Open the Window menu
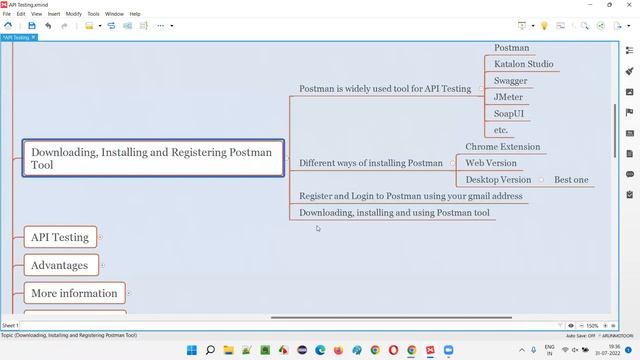This screenshot has height=360, width=640. (x=114, y=14)
